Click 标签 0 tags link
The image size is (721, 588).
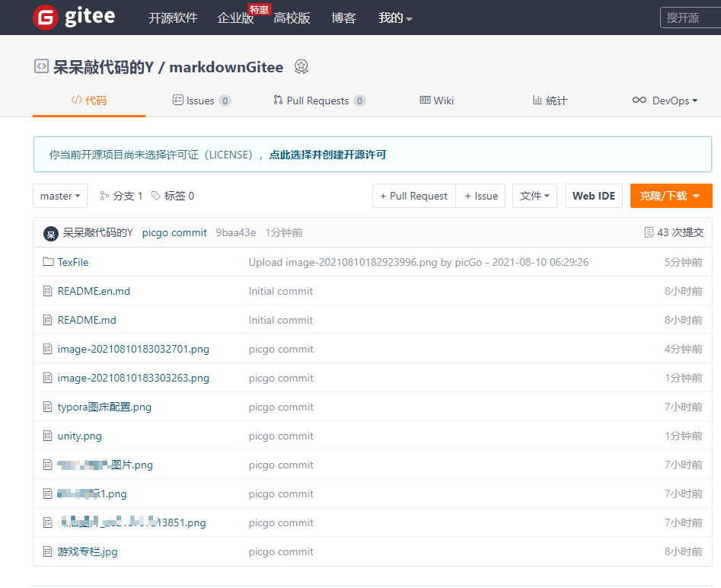(x=179, y=196)
